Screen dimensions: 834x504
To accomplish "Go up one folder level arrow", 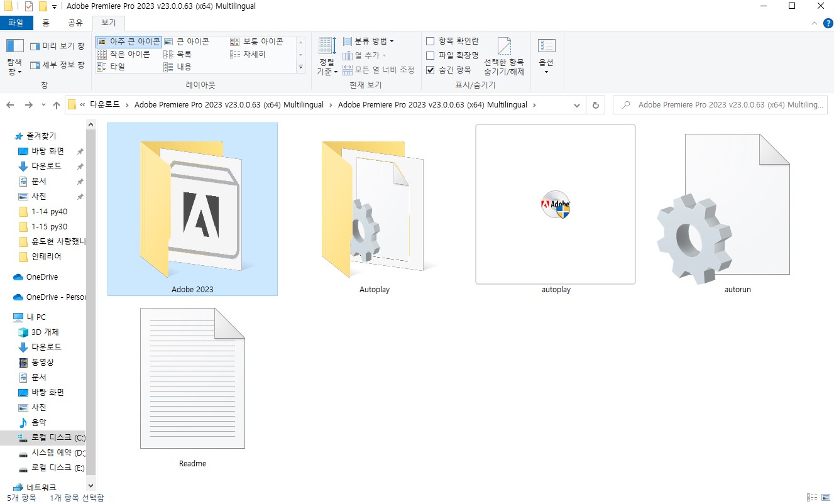I will click(57, 105).
